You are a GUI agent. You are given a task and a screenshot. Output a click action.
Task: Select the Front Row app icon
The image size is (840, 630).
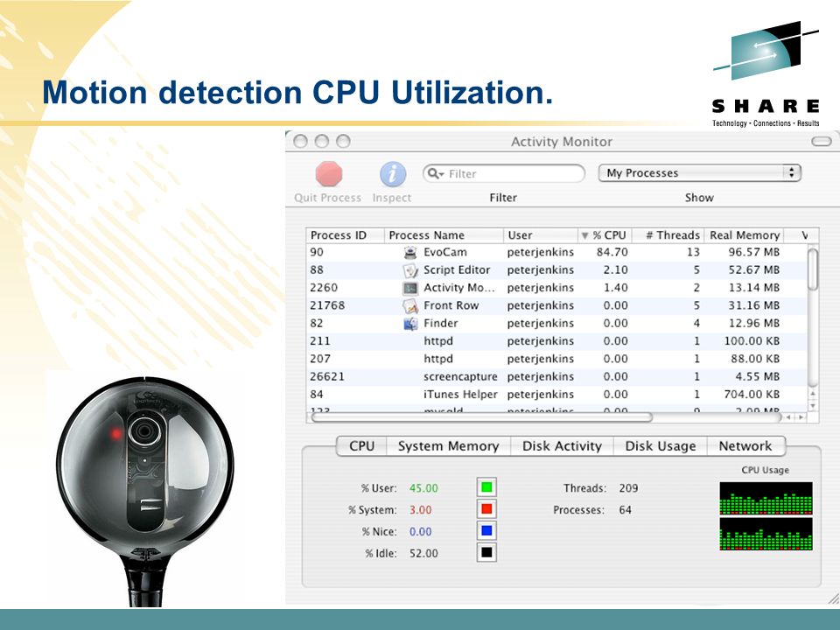410,305
